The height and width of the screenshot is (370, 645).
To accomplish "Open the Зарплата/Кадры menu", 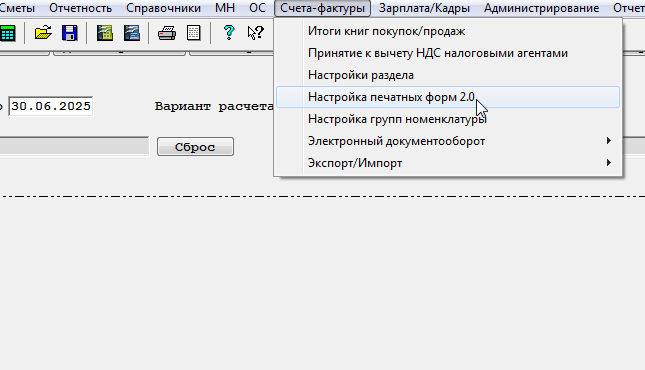I will [424, 8].
